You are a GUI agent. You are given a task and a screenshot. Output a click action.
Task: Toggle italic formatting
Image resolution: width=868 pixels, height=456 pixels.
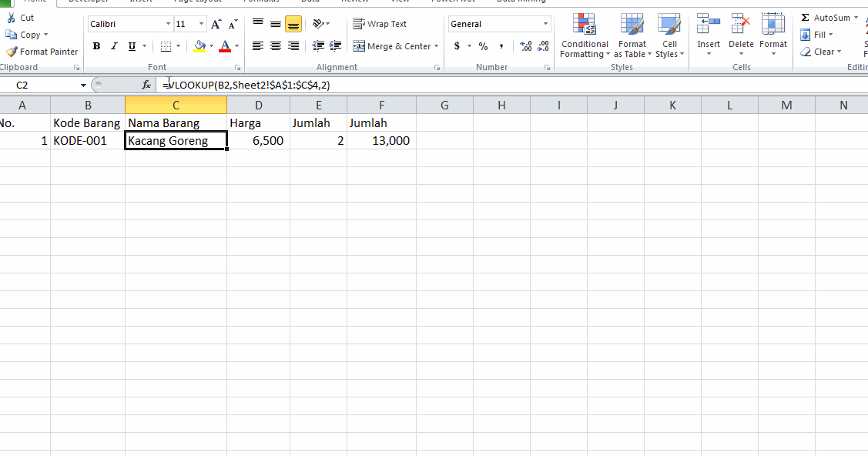point(113,45)
